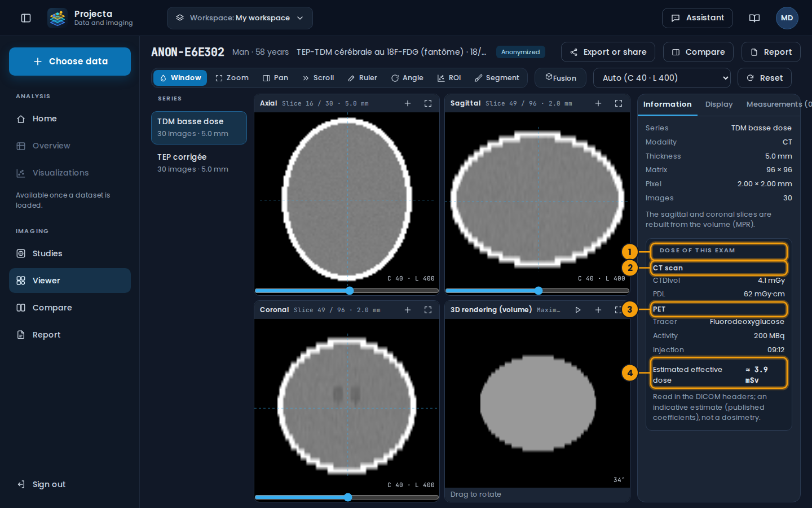Sign out of the application
The width and height of the screenshot is (812, 508).
(x=70, y=484)
